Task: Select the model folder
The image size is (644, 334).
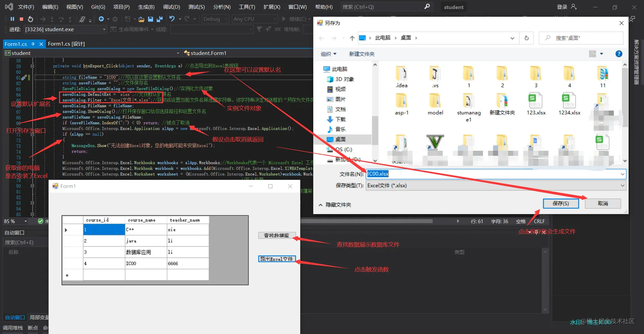Action: pos(435,104)
